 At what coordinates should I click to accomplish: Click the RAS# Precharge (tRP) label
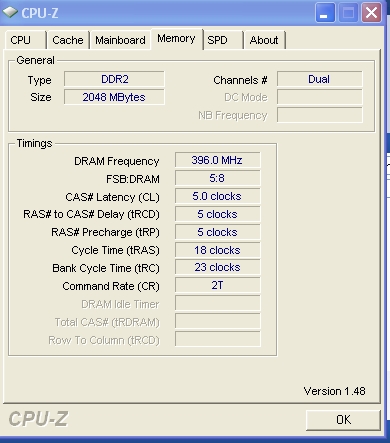tap(105, 232)
